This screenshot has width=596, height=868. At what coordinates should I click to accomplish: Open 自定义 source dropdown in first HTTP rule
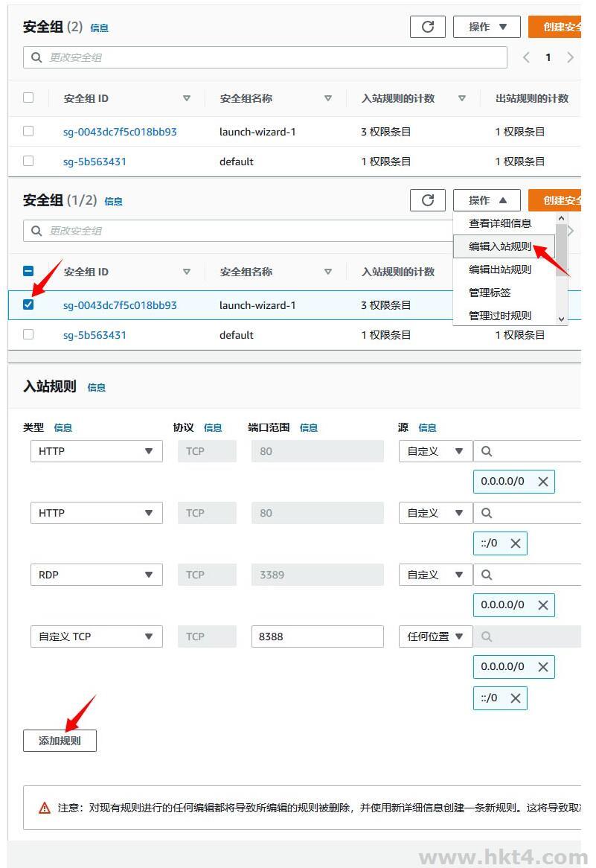pyautogui.click(x=435, y=451)
